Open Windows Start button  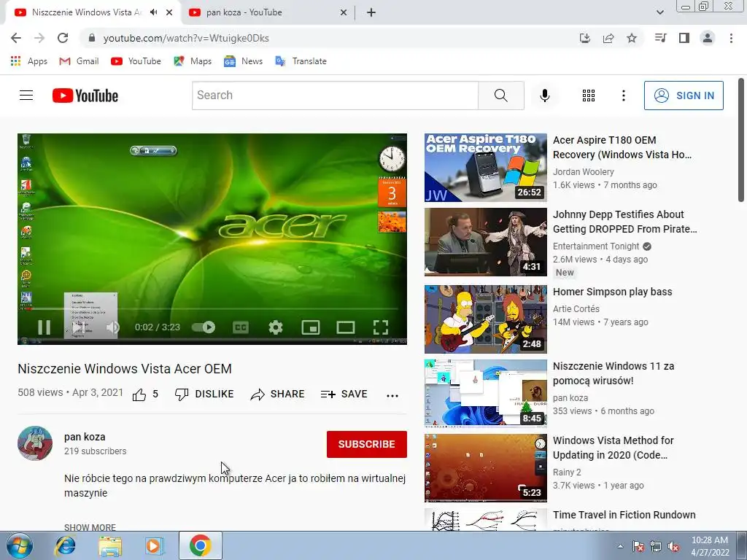(x=19, y=545)
